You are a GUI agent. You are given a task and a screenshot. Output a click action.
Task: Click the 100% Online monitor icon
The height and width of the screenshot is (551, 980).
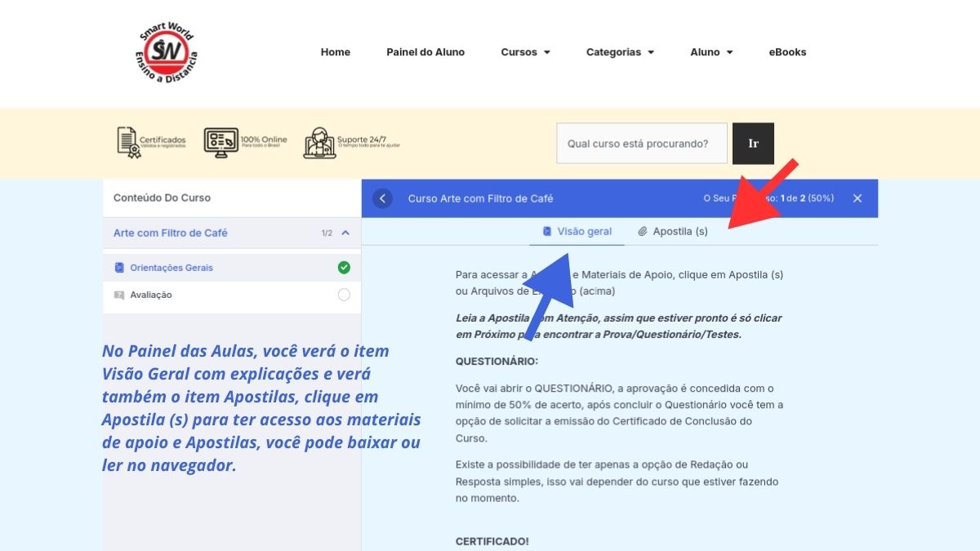220,143
